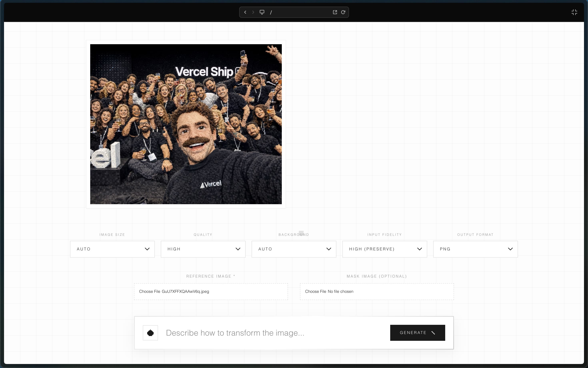Refresh the page preview

pyautogui.click(x=343, y=12)
